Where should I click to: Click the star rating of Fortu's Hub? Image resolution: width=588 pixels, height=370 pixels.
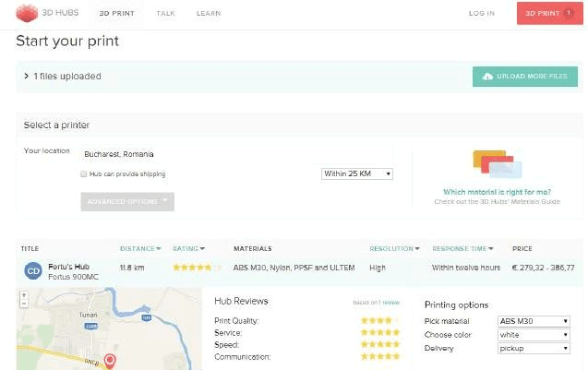197,268
